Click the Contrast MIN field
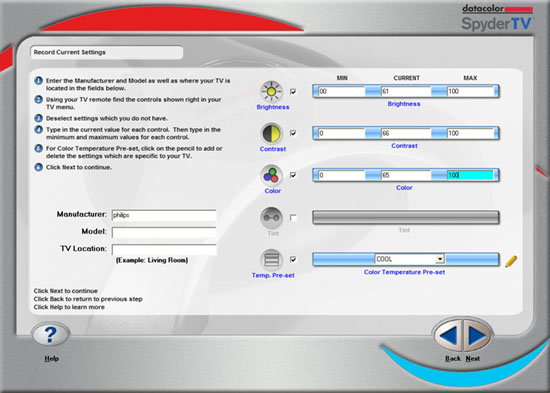The image size is (550, 393). coord(341,133)
